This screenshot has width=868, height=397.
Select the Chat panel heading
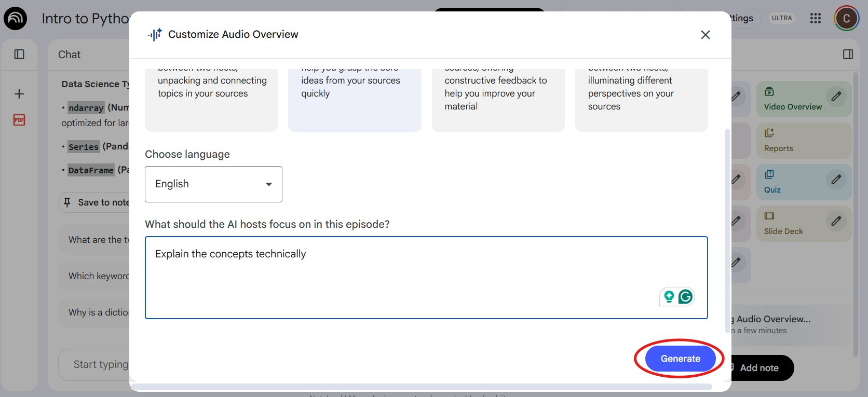tap(70, 54)
